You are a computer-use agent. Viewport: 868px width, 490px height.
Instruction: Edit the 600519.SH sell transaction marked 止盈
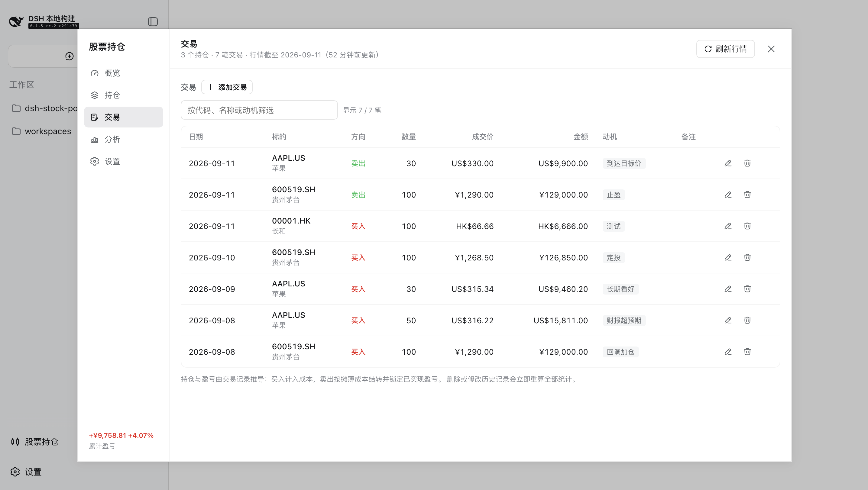click(x=728, y=195)
